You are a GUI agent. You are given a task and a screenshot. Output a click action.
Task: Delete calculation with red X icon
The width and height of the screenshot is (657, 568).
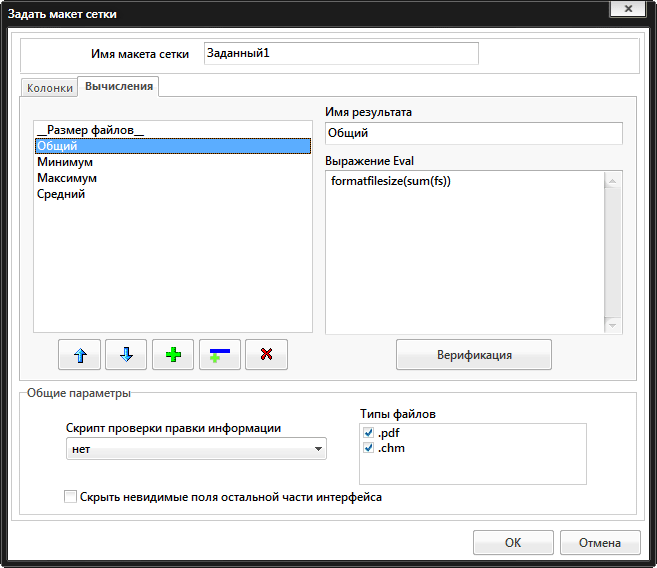pos(266,354)
